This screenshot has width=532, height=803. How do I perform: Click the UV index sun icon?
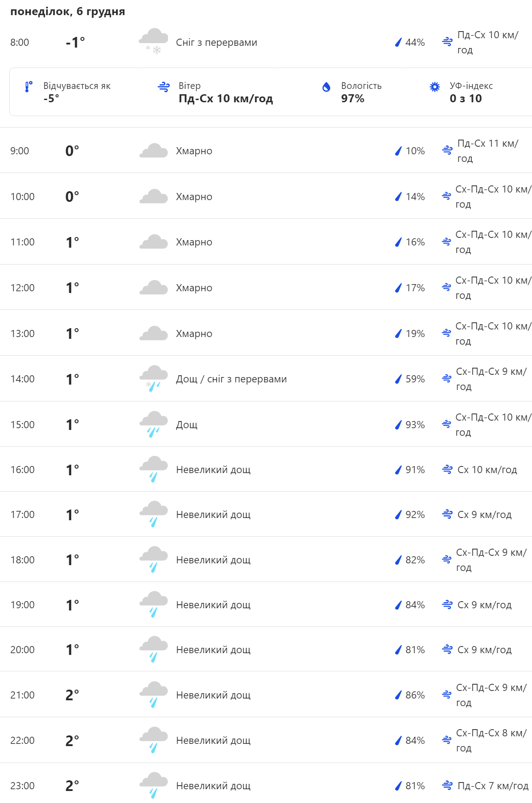tap(435, 87)
